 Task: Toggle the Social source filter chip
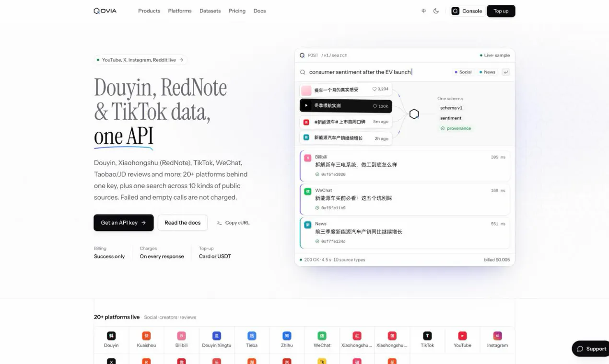[x=463, y=72]
